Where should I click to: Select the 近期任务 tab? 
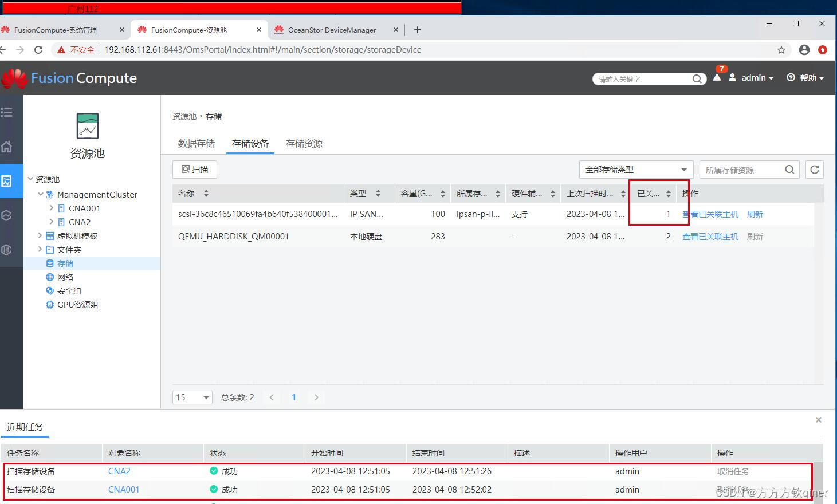pyautogui.click(x=25, y=427)
